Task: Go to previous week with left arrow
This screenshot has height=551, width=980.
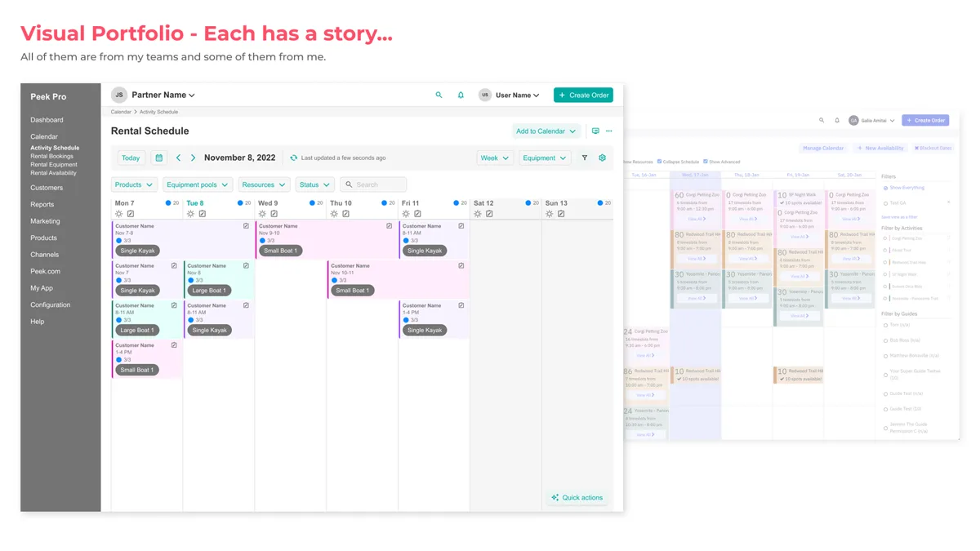Action: [178, 158]
